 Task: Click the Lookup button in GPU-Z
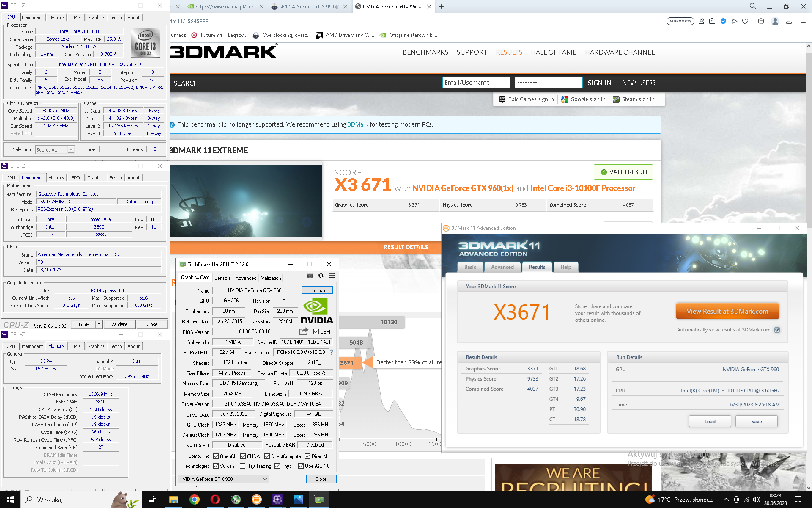click(317, 290)
